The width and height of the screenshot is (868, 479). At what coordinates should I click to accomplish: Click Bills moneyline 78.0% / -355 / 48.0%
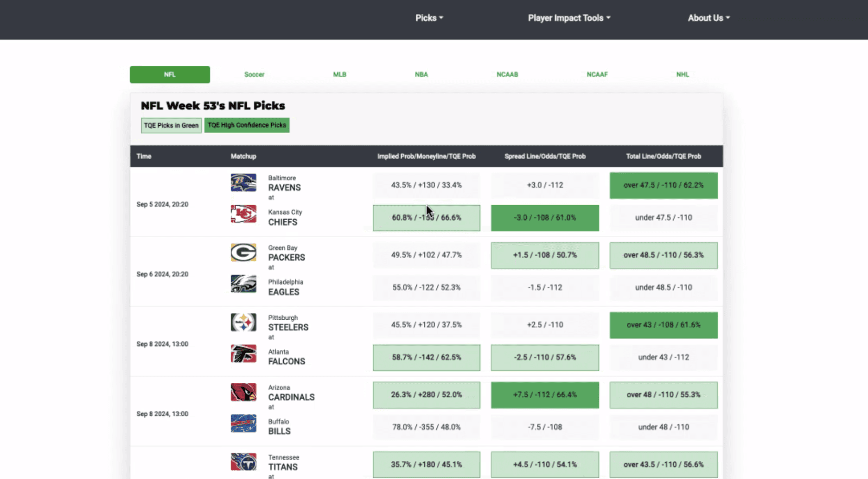click(x=426, y=427)
